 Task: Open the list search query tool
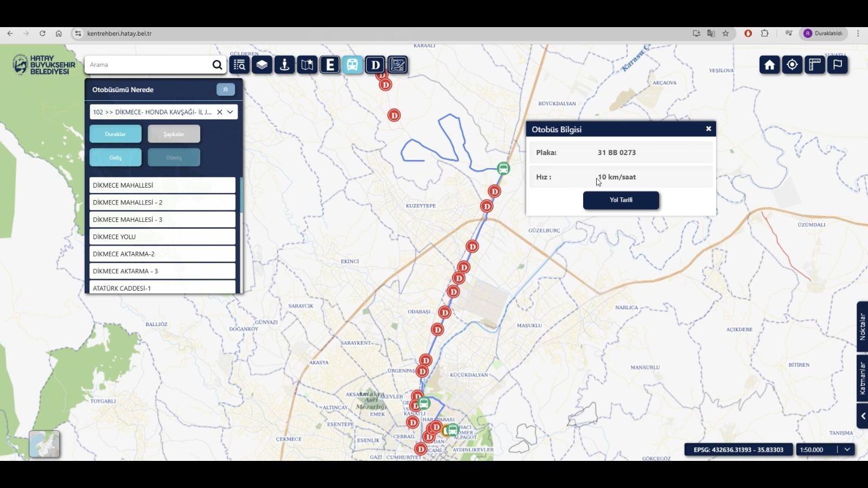[x=239, y=65]
